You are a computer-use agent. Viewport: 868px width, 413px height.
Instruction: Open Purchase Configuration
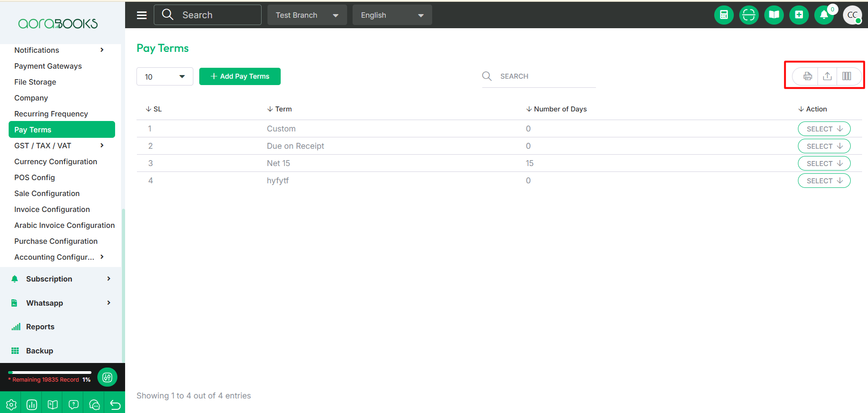coord(56,241)
